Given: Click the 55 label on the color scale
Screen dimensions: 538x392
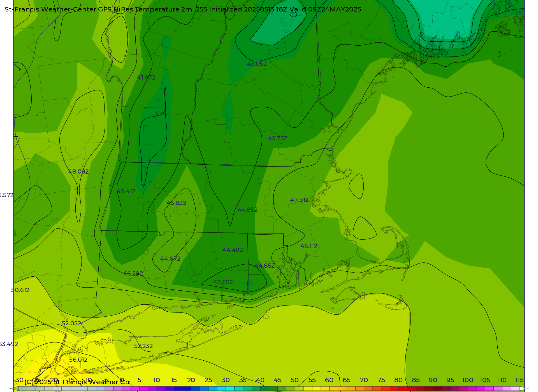Looking at the screenshot, I should coord(312,380).
